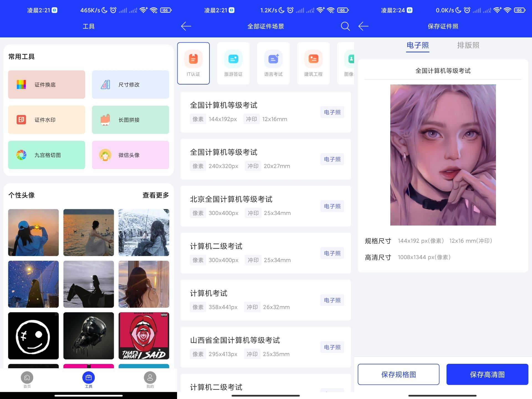
Task: Open the 尺寸修改 size edit tool
Action: (x=131, y=85)
